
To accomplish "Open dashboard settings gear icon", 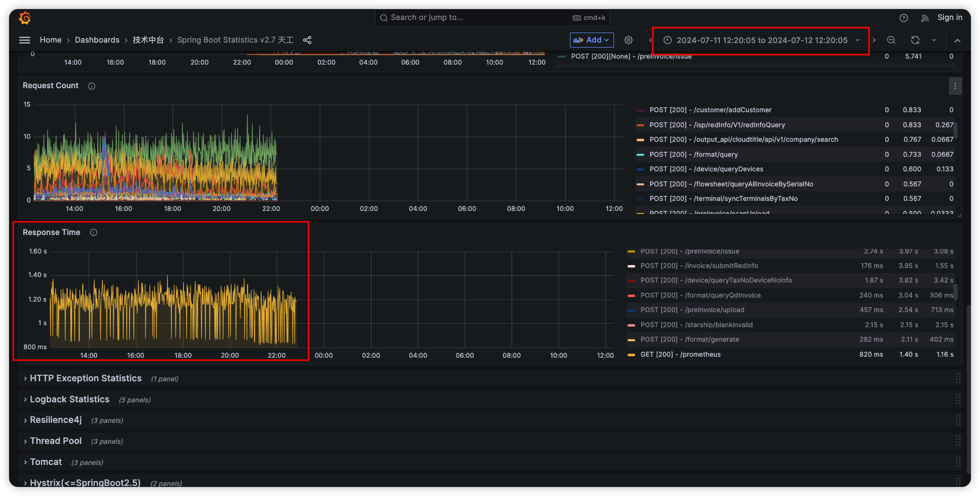I will point(628,40).
